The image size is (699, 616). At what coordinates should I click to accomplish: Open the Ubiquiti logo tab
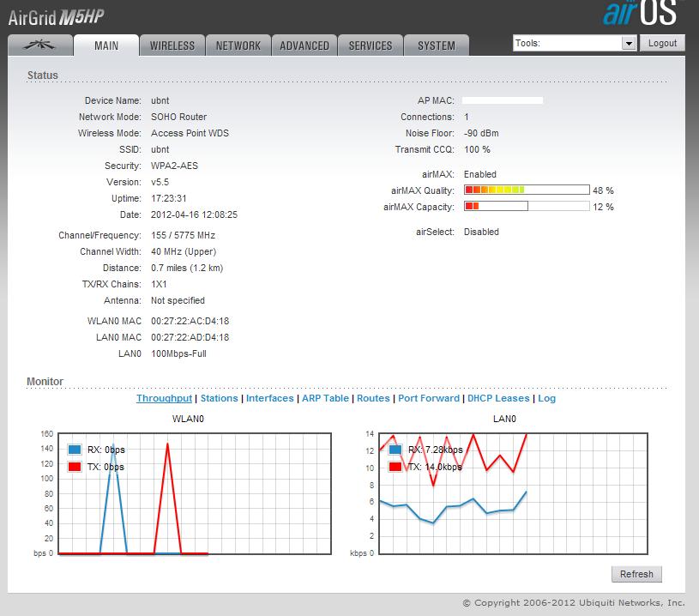click(x=40, y=45)
